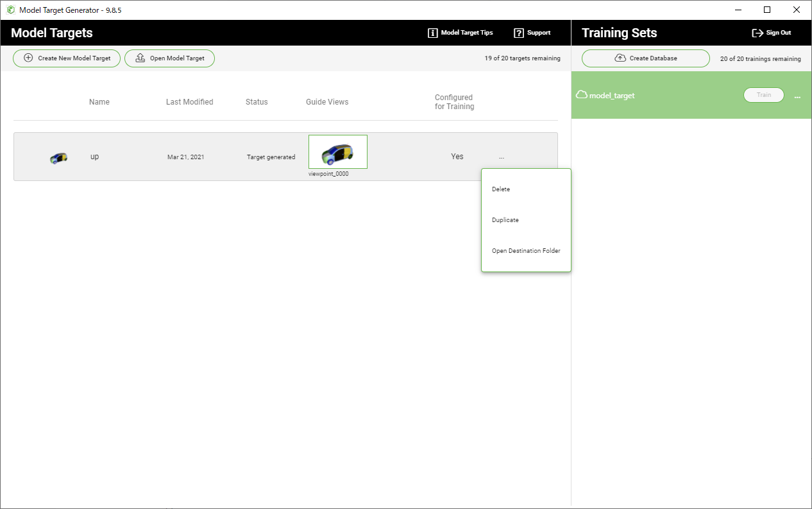Click the cloud icon beside model_target

tap(582, 95)
